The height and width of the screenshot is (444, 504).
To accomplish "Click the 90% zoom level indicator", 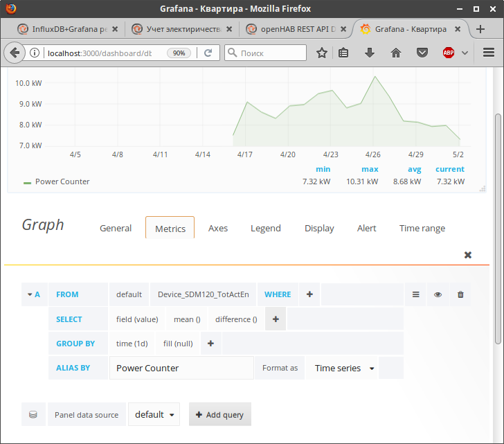I will [179, 53].
